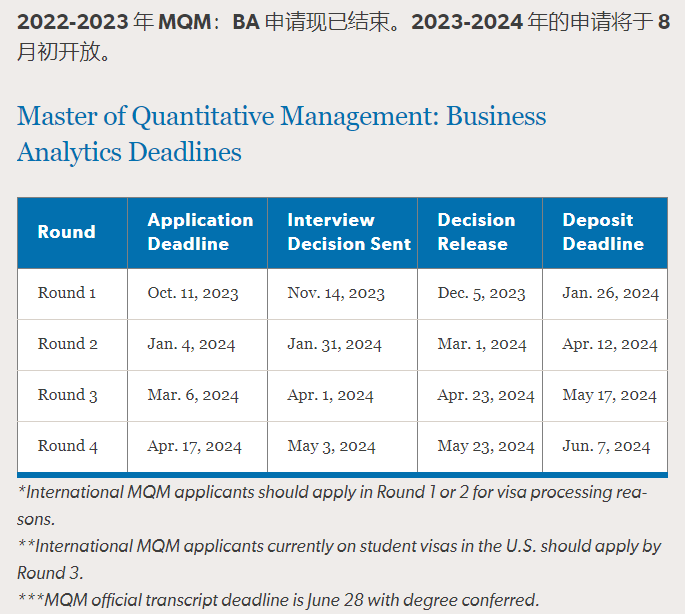Select the Round 2 row label

(x=67, y=344)
